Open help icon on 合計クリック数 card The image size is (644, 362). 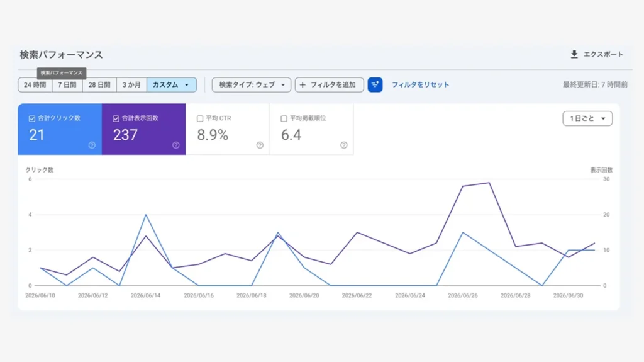pyautogui.click(x=92, y=145)
